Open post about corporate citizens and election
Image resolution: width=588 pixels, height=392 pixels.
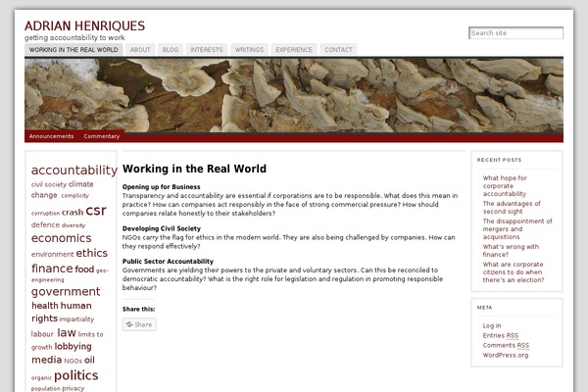[514, 272]
